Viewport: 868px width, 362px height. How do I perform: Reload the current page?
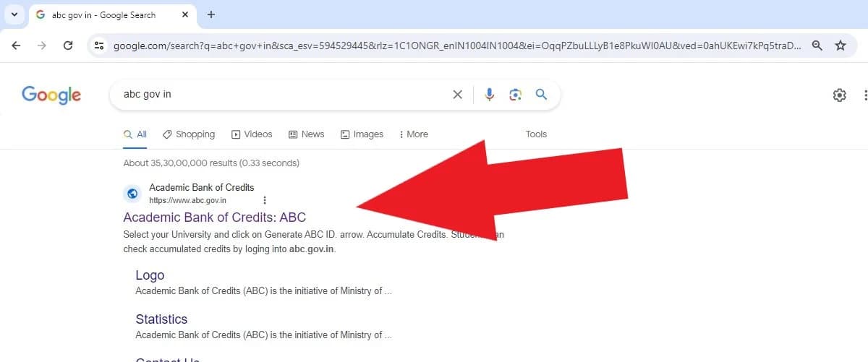[x=68, y=46]
